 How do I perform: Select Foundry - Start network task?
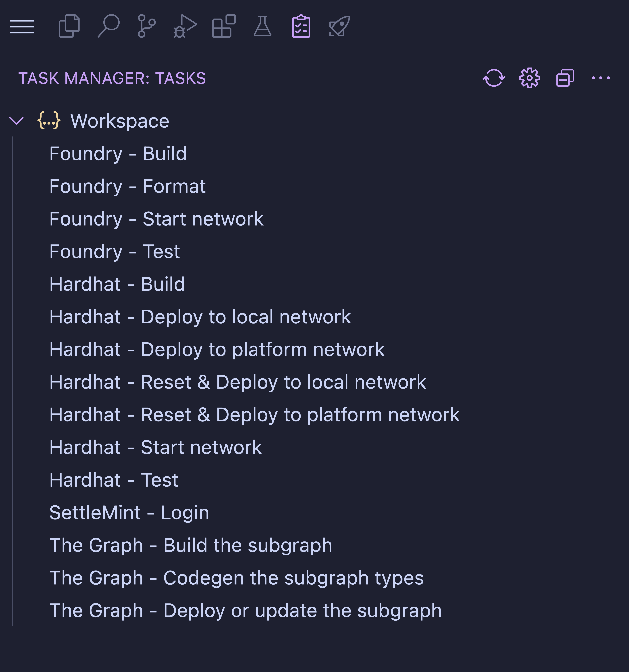coord(156,219)
